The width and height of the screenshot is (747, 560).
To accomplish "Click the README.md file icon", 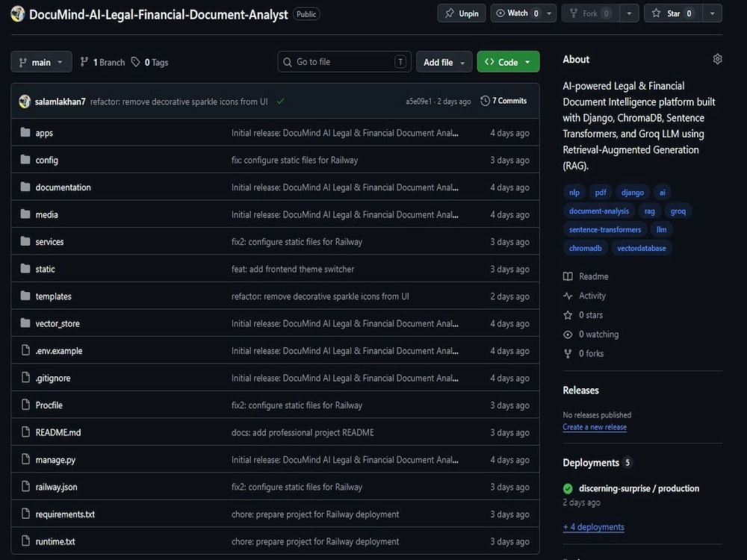I will point(25,432).
